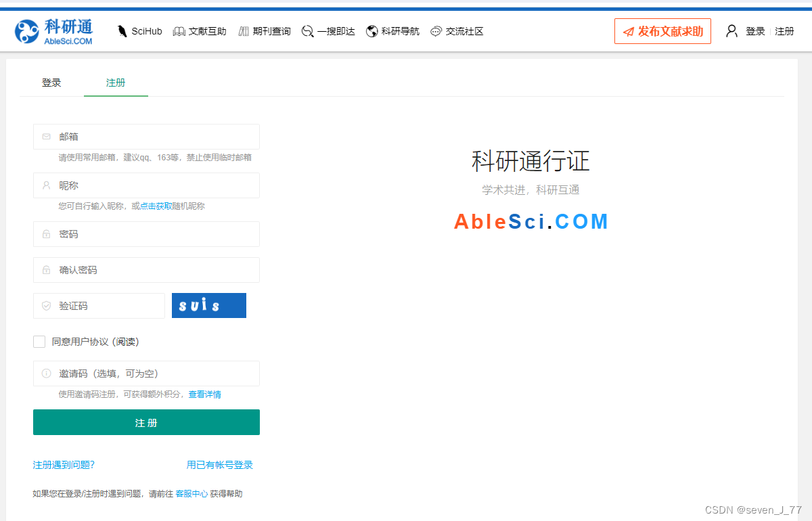Viewport: 812px width, 521px height.
Task: Click the lock icon in 密码 field
Action: [x=47, y=234]
